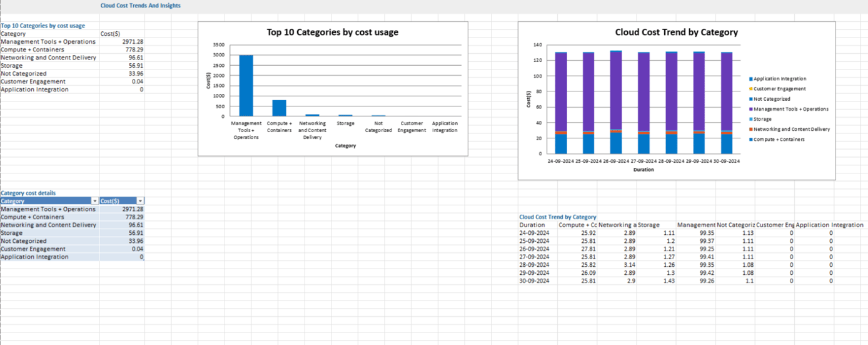Select the 24-09-2024 row date cell
The height and width of the screenshot is (345, 868).
tap(534, 233)
